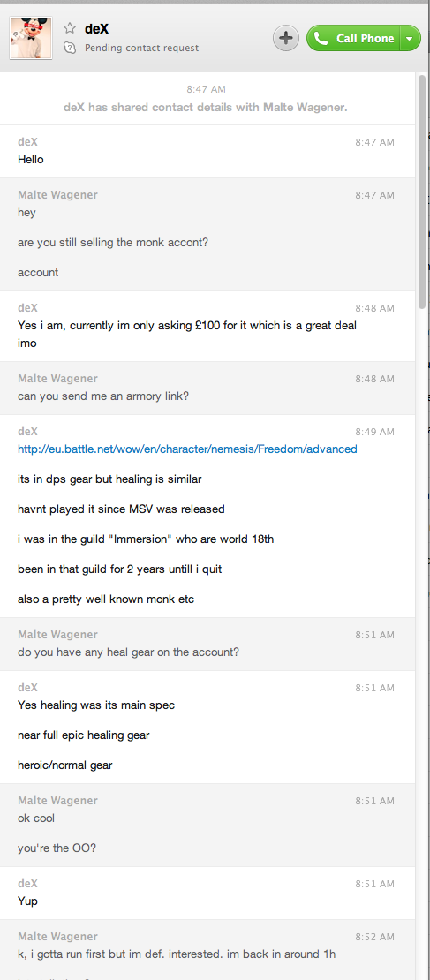Click deX's profile avatar picture

[31, 38]
